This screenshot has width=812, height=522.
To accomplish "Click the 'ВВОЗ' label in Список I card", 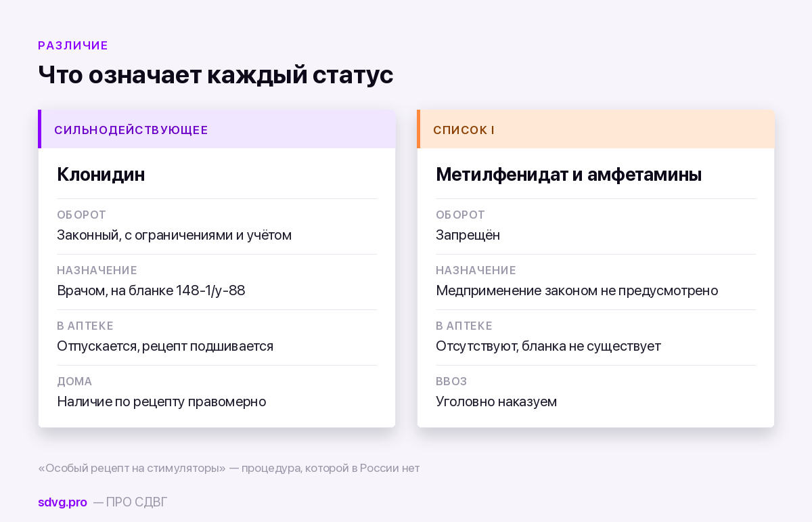I will (x=451, y=382).
